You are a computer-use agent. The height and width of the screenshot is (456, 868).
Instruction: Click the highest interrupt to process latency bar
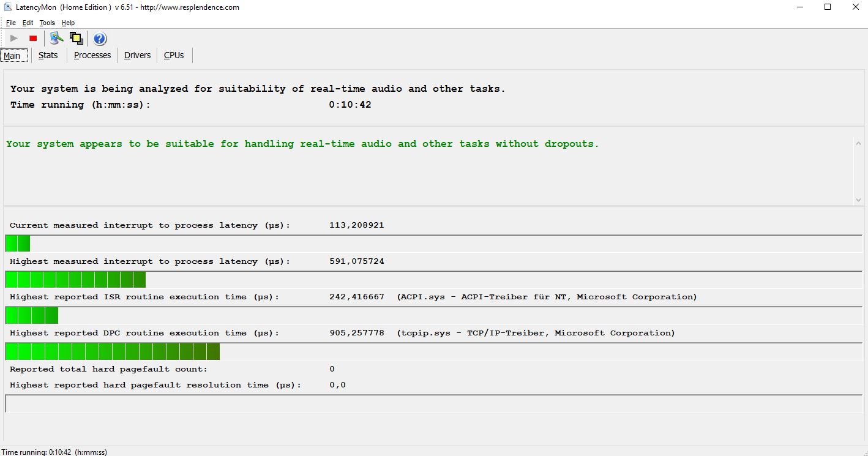433,280
